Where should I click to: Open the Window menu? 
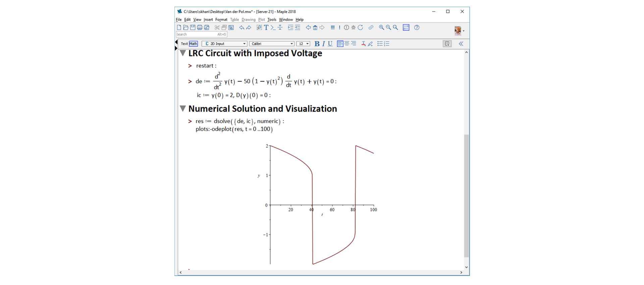click(286, 19)
